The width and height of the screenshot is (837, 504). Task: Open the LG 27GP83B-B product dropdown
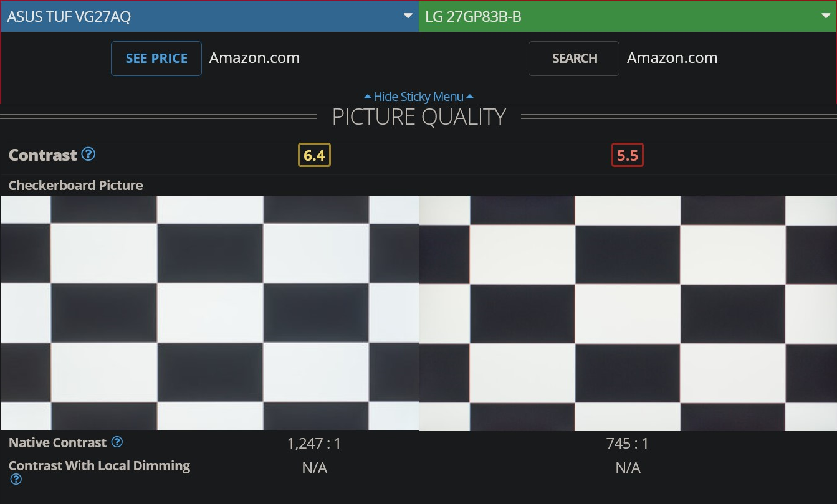628,16
